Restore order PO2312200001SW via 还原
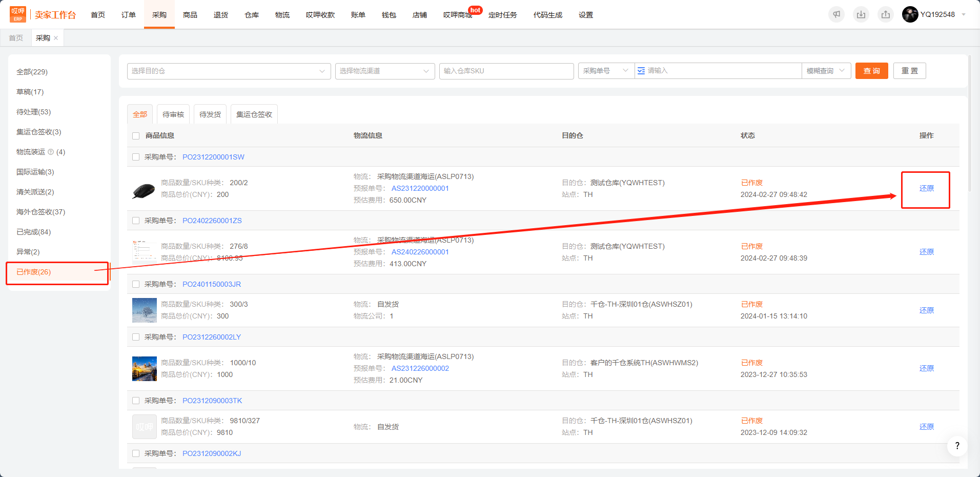The width and height of the screenshot is (980, 477). (926, 188)
